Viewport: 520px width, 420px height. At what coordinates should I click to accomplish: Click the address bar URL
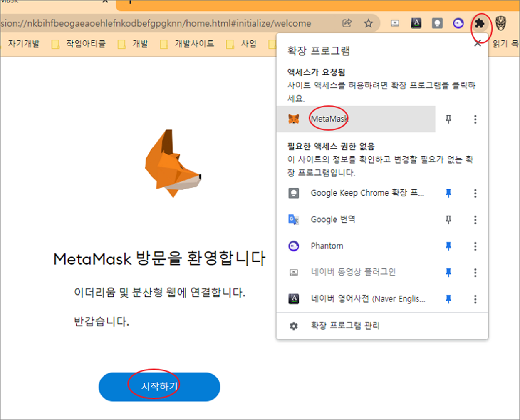coord(156,23)
